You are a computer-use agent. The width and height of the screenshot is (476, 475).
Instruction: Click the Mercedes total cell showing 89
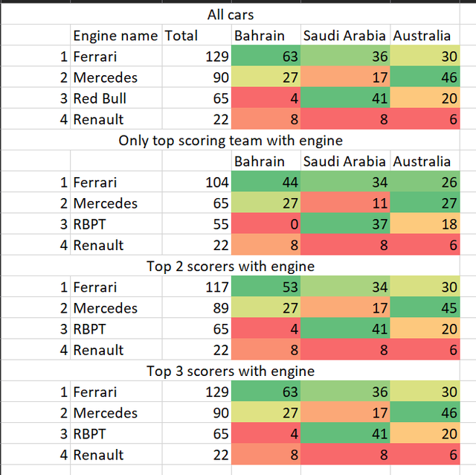coord(196,308)
